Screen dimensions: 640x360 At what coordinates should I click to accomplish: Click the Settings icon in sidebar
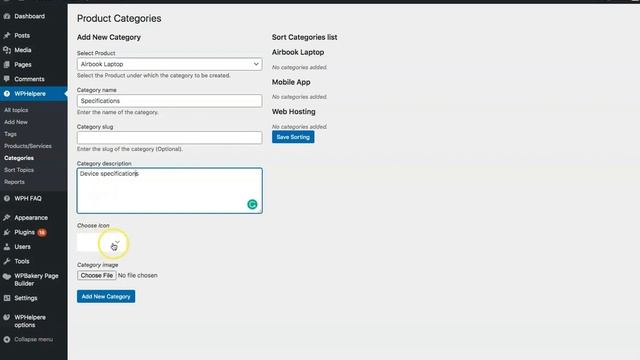pos(7,298)
